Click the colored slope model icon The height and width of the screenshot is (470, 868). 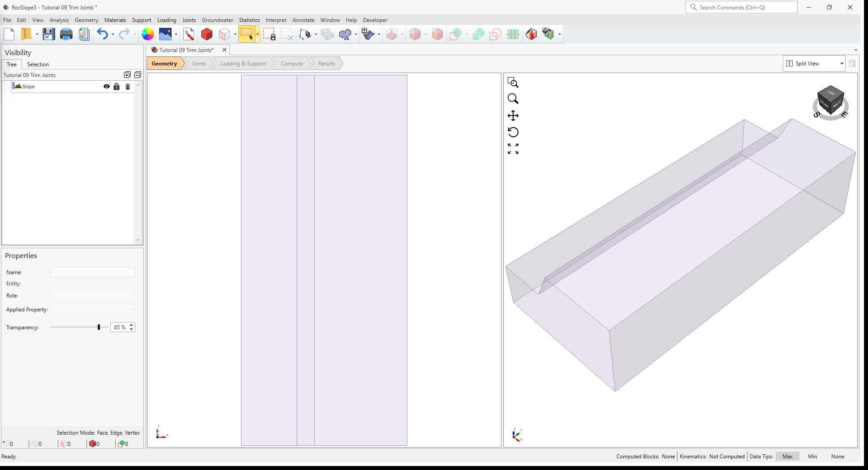[x=531, y=34]
